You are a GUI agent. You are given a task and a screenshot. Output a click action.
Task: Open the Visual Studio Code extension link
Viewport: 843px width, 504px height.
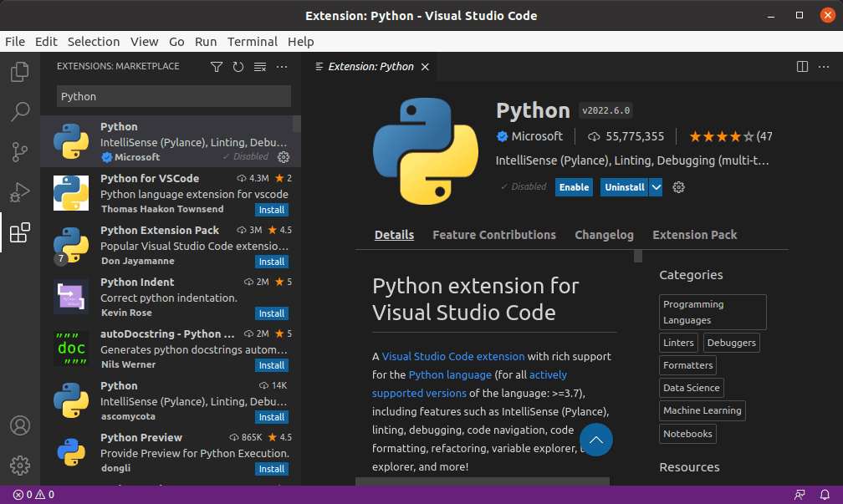coord(453,356)
